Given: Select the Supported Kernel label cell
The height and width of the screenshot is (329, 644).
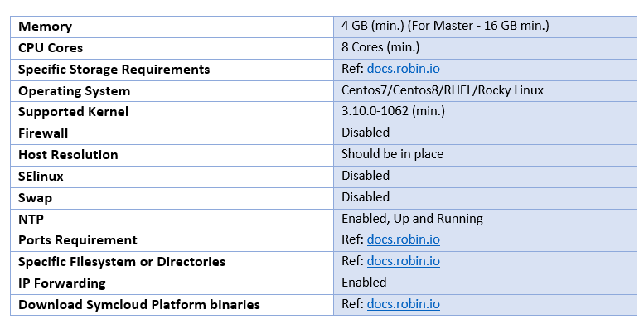Looking at the screenshot, I should pyautogui.click(x=172, y=112).
